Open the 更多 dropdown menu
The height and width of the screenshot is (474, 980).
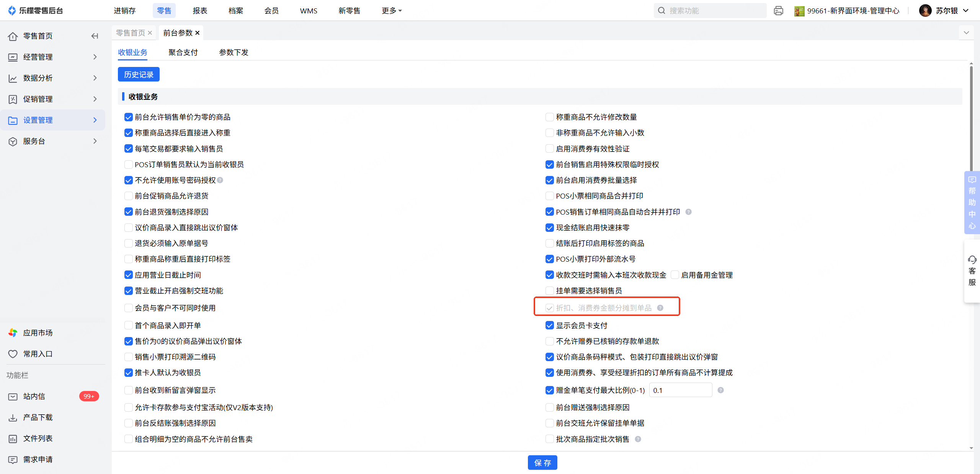point(391,11)
